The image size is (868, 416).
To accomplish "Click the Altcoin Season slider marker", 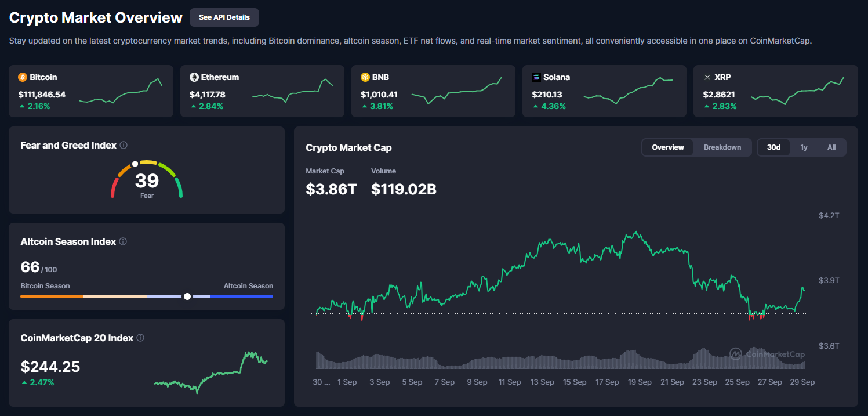I will click(187, 296).
